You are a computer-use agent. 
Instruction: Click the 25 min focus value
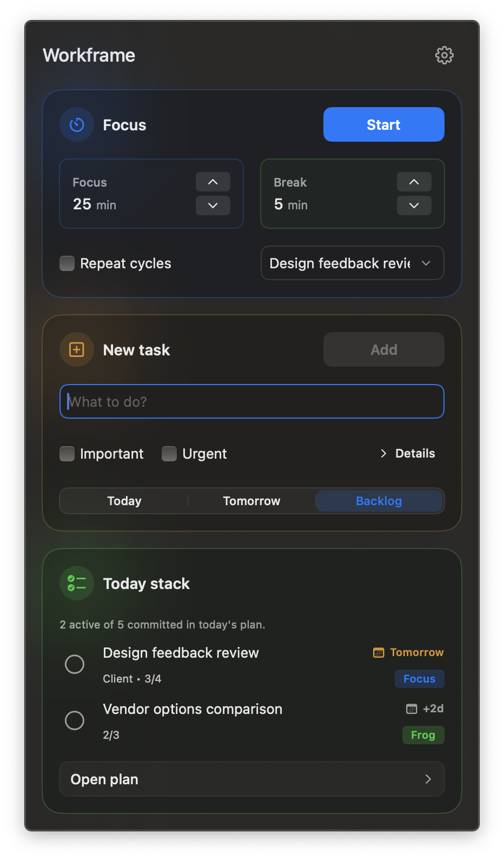pyautogui.click(x=95, y=204)
